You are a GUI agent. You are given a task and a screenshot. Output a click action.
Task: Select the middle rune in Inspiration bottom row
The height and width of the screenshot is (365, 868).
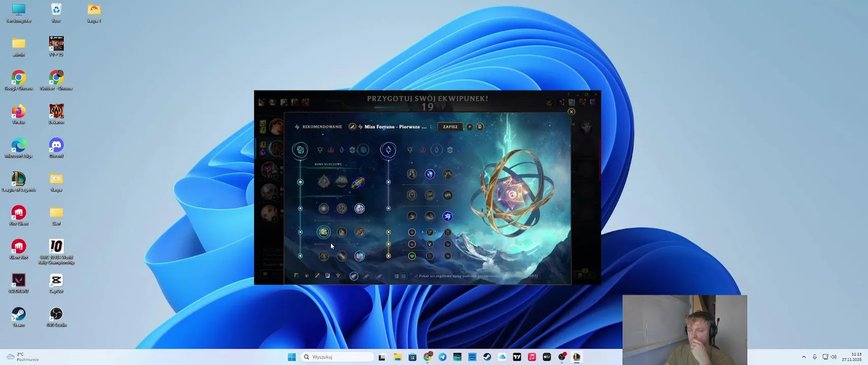pos(342,256)
